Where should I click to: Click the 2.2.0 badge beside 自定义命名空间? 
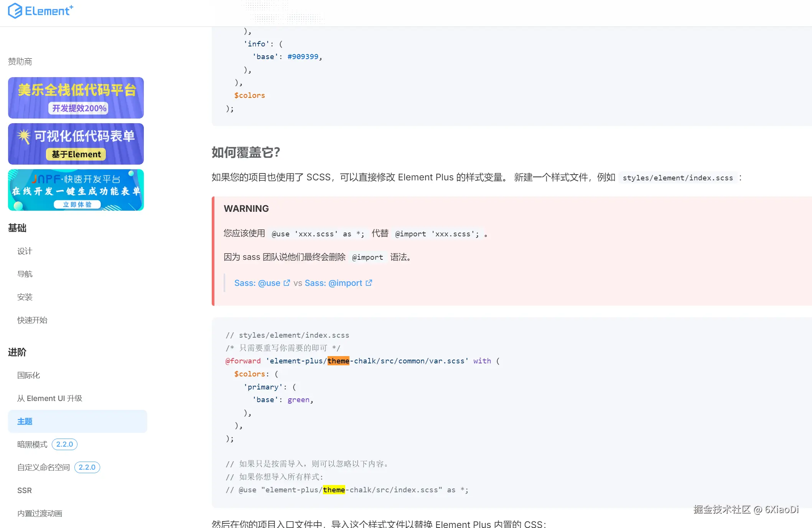(87, 467)
